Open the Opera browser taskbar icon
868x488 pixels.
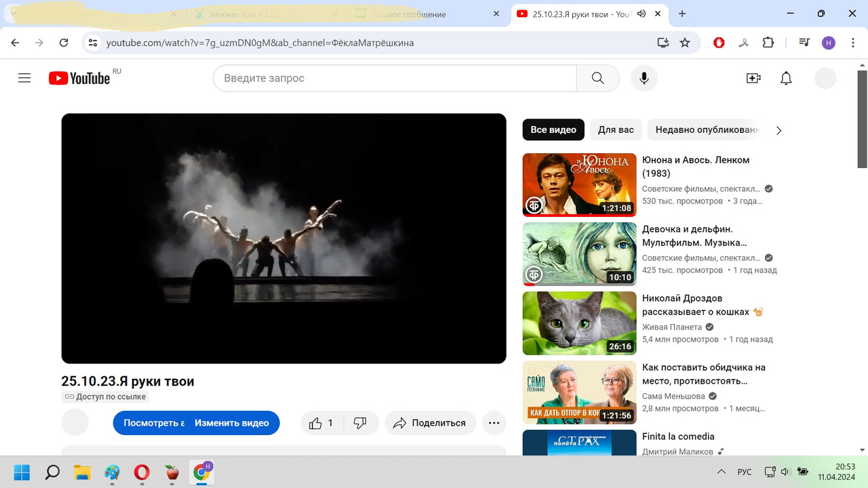click(142, 472)
